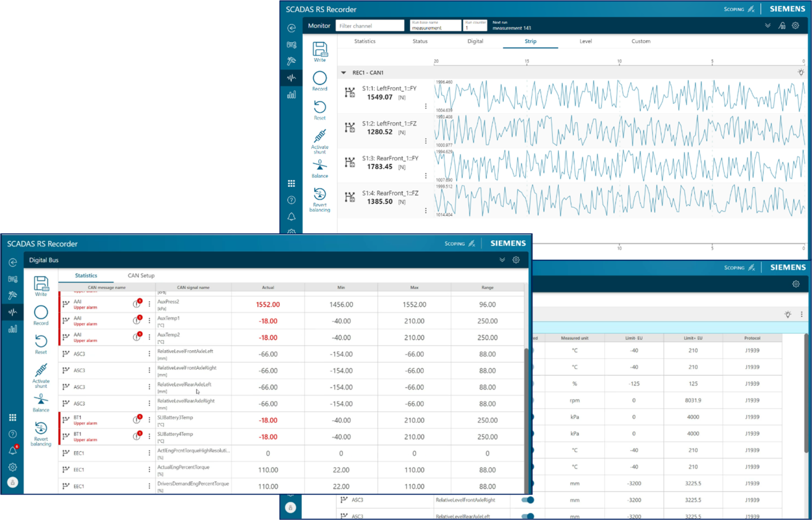
Task: Click Scoping in the title bar
Action: pos(735,9)
